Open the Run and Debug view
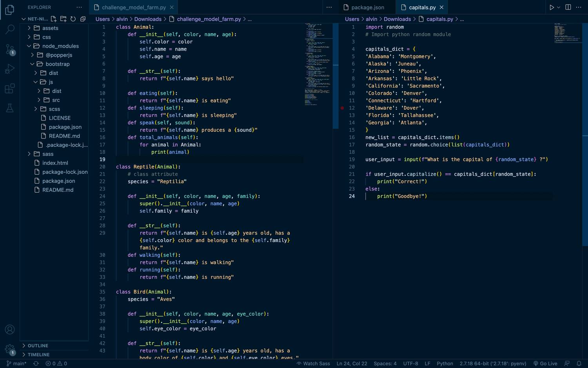 pyautogui.click(x=10, y=69)
